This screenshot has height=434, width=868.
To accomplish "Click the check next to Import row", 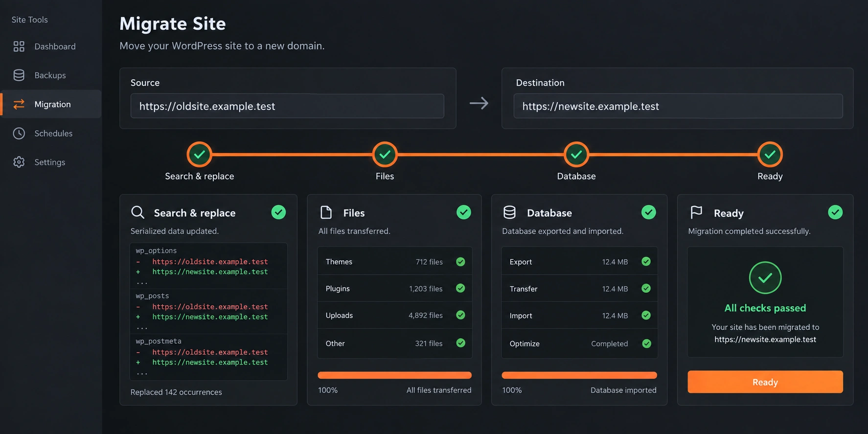I will pos(646,315).
